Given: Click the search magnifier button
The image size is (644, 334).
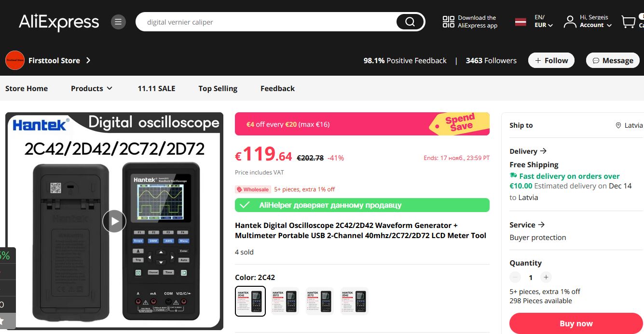Looking at the screenshot, I should pyautogui.click(x=410, y=22).
